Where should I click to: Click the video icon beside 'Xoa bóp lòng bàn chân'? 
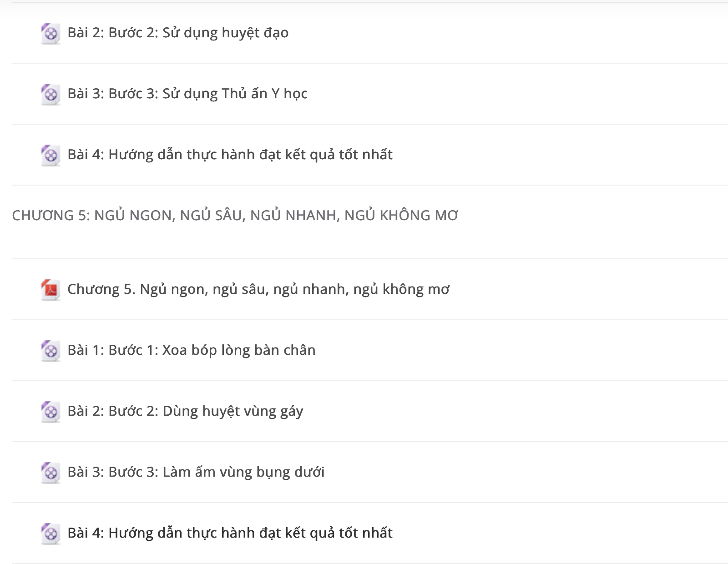point(51,351)
